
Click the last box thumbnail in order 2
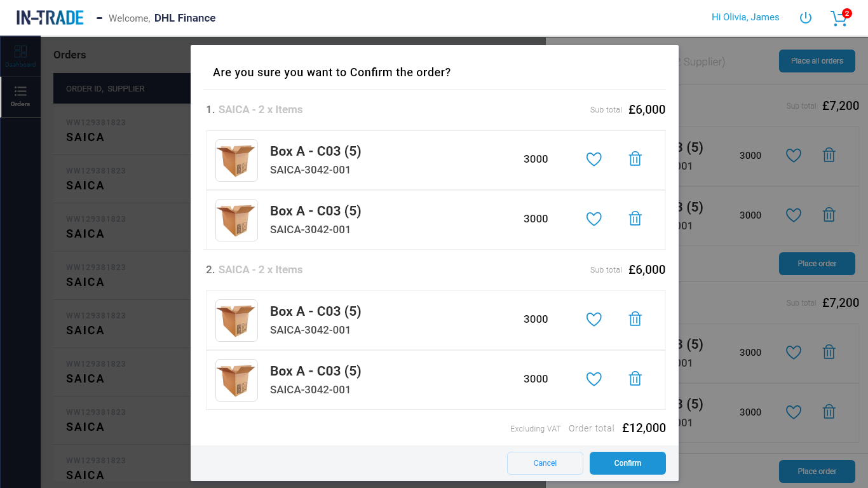click(236, 380)
